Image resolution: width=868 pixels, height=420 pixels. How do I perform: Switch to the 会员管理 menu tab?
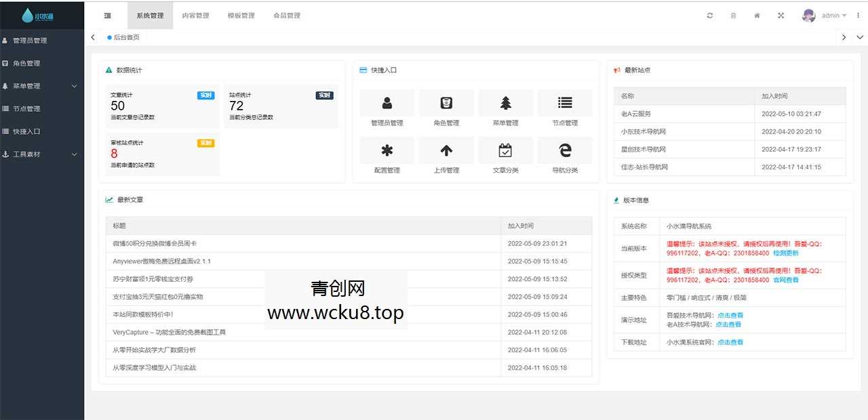pyautogui.click(x=287, y=15)
